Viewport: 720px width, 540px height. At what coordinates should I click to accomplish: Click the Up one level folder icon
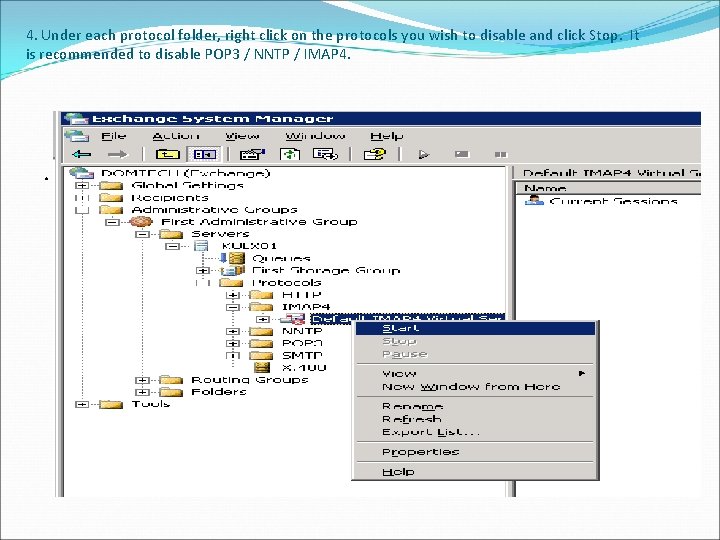point(168,154)
